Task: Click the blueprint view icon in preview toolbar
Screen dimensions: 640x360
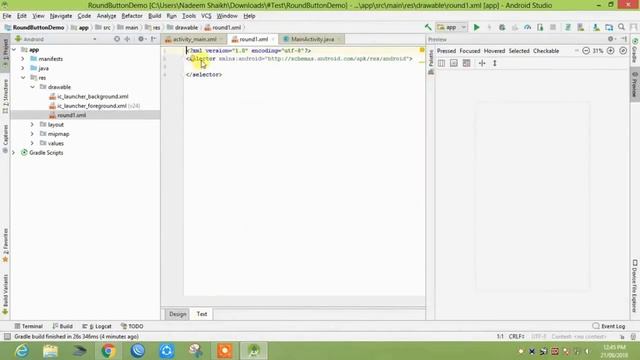Action: click(453, 63)
